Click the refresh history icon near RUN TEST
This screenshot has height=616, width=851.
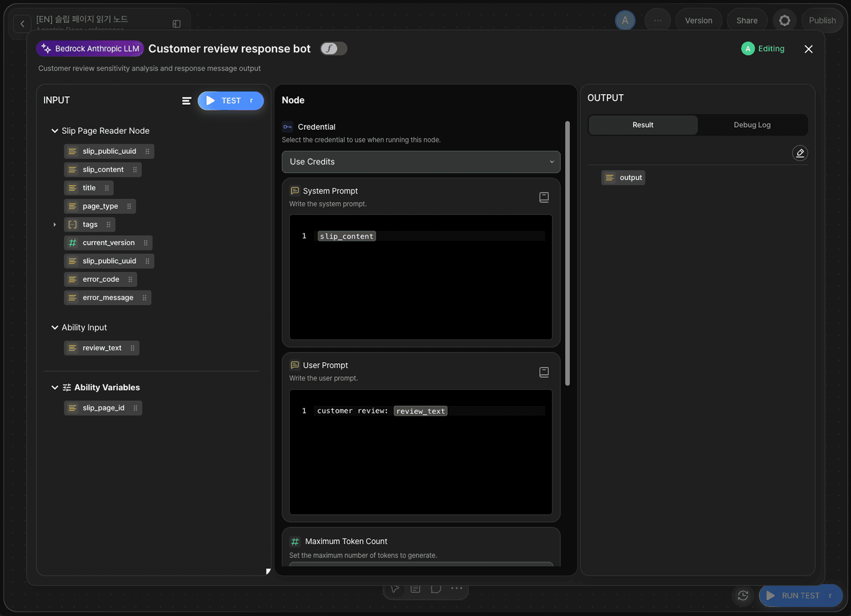[x=743, y=596]
